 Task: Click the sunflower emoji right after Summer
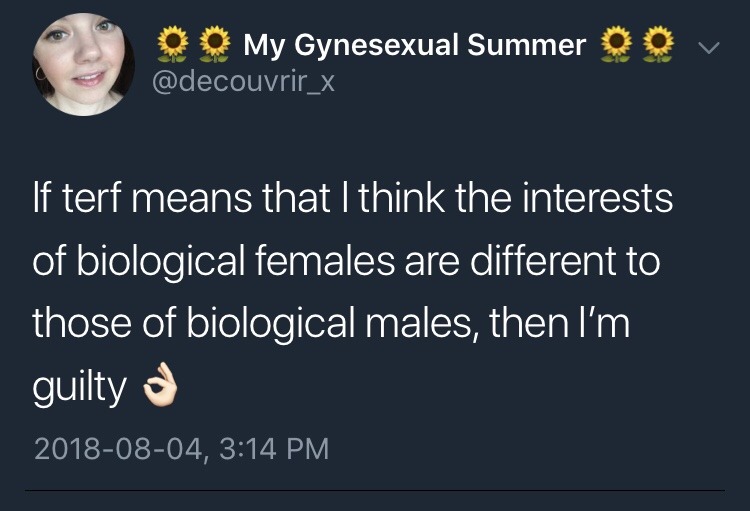click(615, 45)
